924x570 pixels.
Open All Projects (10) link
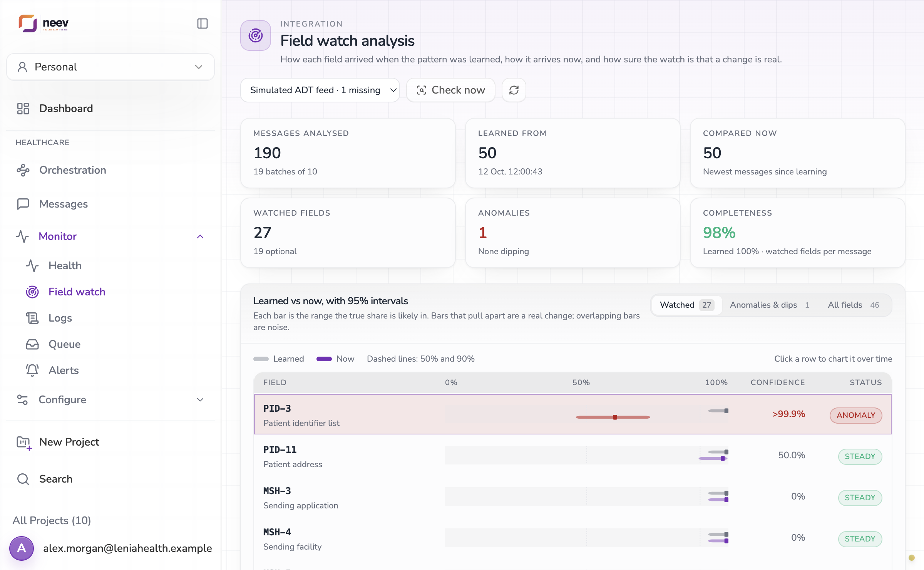point(52,521)
